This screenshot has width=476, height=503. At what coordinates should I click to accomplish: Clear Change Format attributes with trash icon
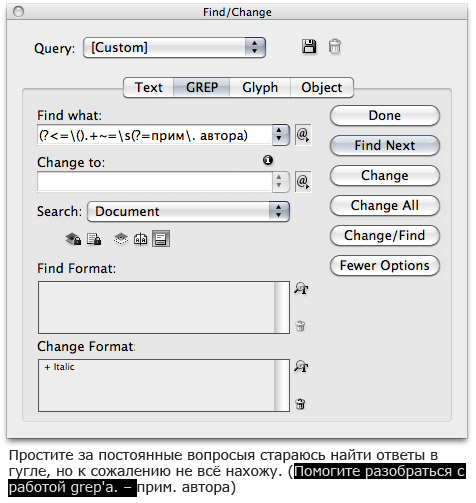tap(300, 404)
